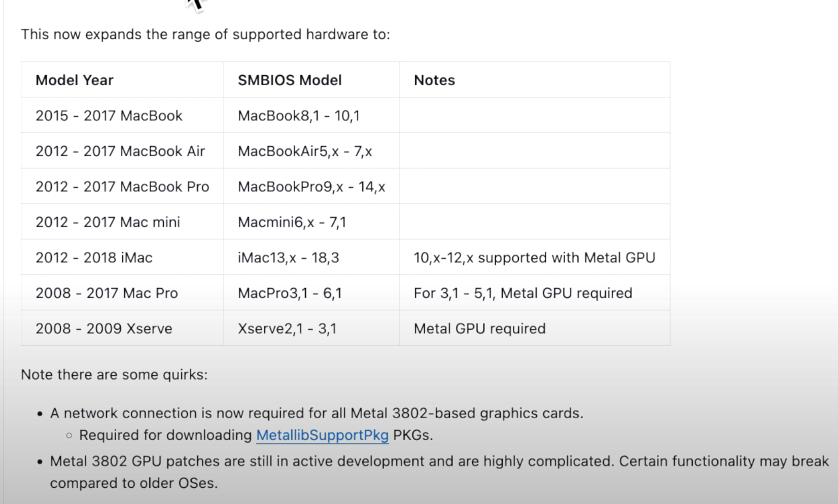Screen dimensions: 838x504
Task: Click the iMac13,x - 18,3 cell
Action: point(288,258)
